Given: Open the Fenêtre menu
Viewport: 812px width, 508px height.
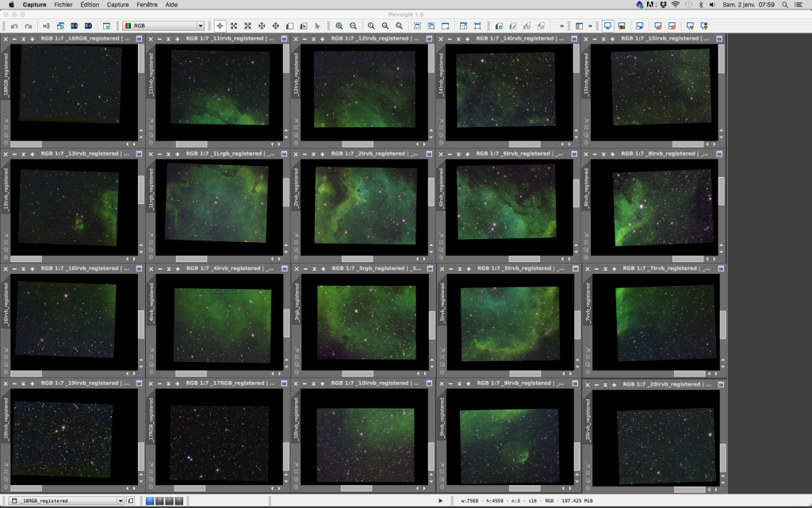Looking at the screenshot, I should [147, 5].
